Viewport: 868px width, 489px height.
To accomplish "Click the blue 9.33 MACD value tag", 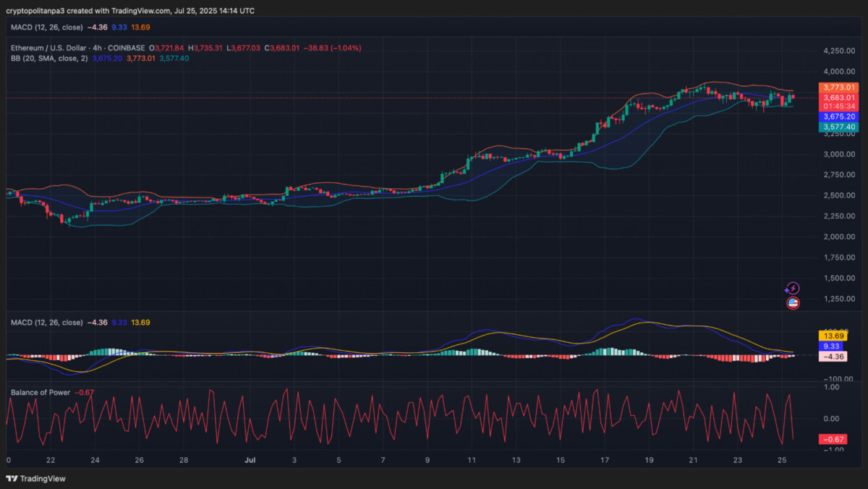I will 833,346.
